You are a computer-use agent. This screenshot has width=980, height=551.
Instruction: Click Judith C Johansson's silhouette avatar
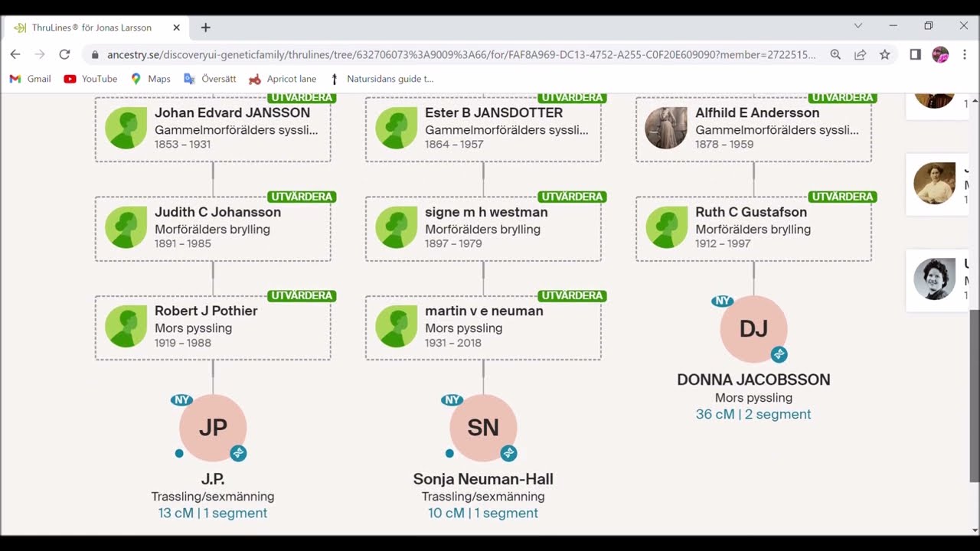126,227
